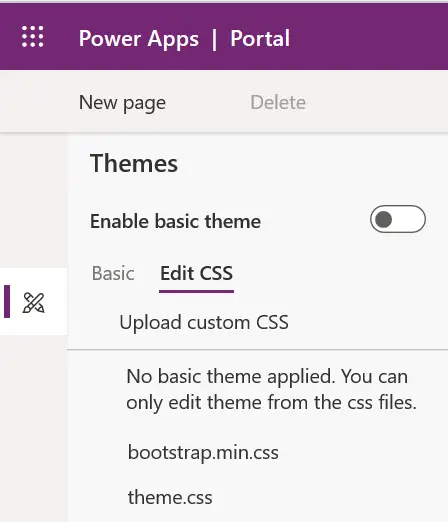
Task: Click the Delete command
Action: [x=278, y=102]
